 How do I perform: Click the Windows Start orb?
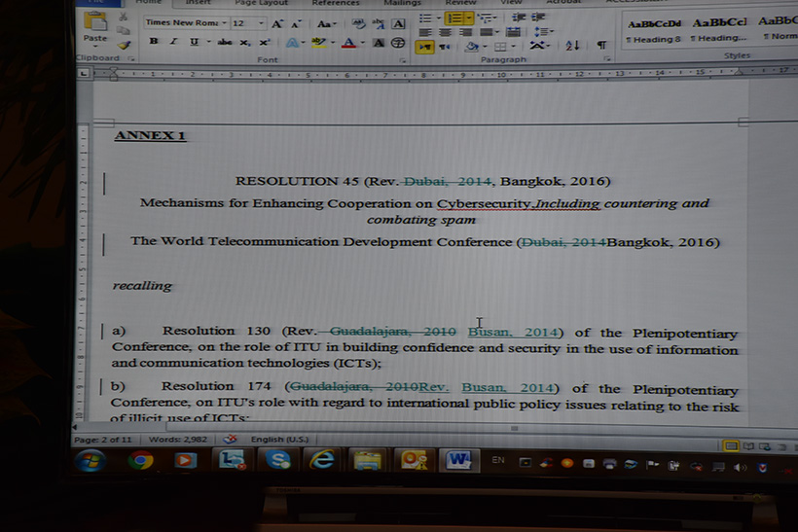[x=91, y=461]
